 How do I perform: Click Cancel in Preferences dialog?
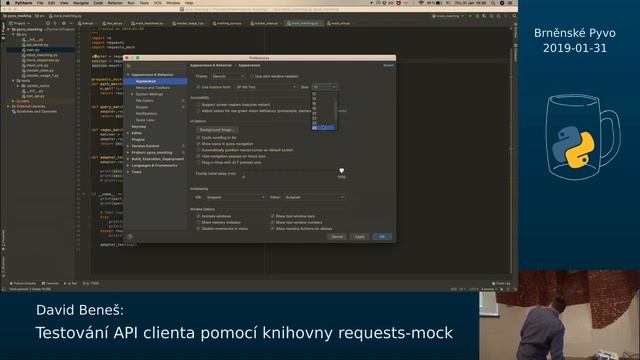pos(337,237)
